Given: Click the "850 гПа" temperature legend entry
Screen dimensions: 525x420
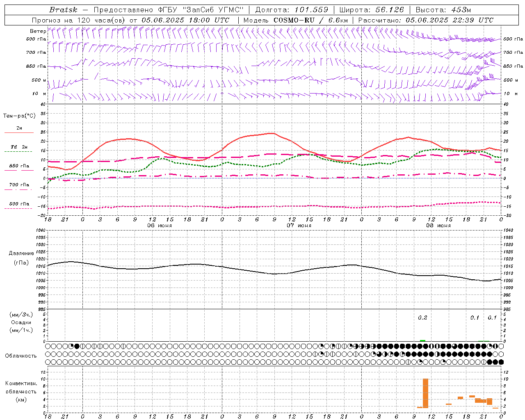Looking at the screenshot, I should pos(19,168).
